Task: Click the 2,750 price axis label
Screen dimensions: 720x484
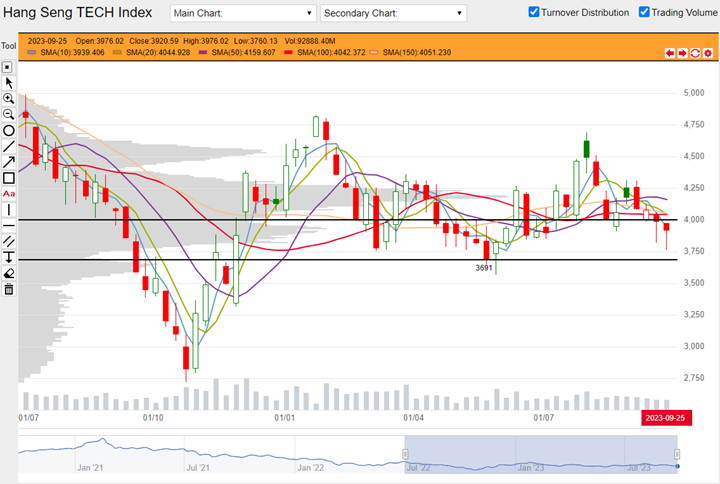Action: (x=694, y=378)
